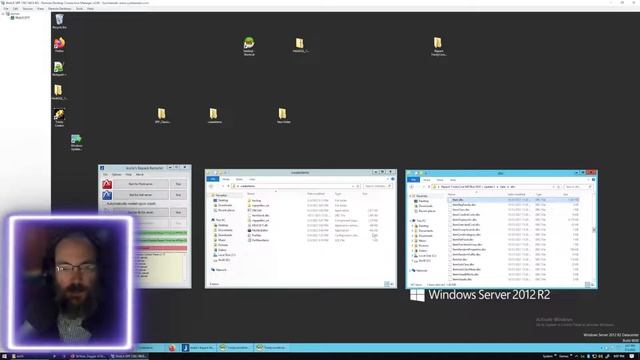Expand Network in active Explorer sidebar

pos(411,270)
